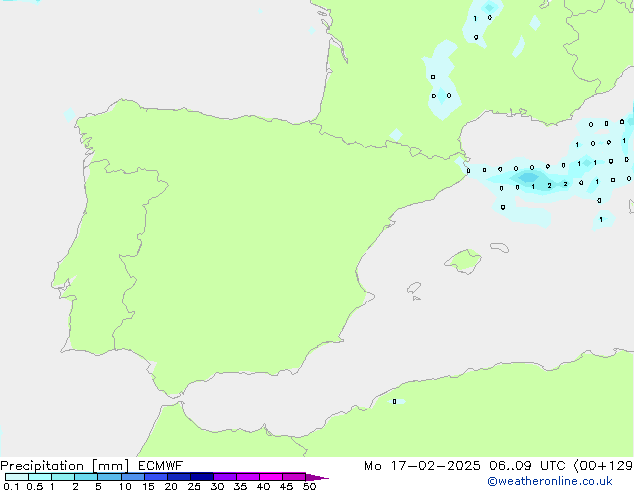Image resolution: width=634 pixels, height=490 pixels.
Task: Click the (00+129 forecast offset text
Action: point(607,466)
